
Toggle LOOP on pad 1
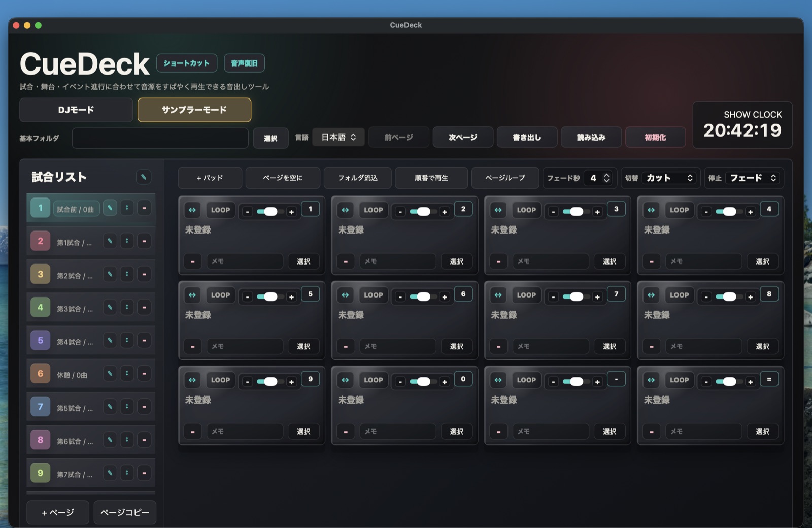pos(221,210)
